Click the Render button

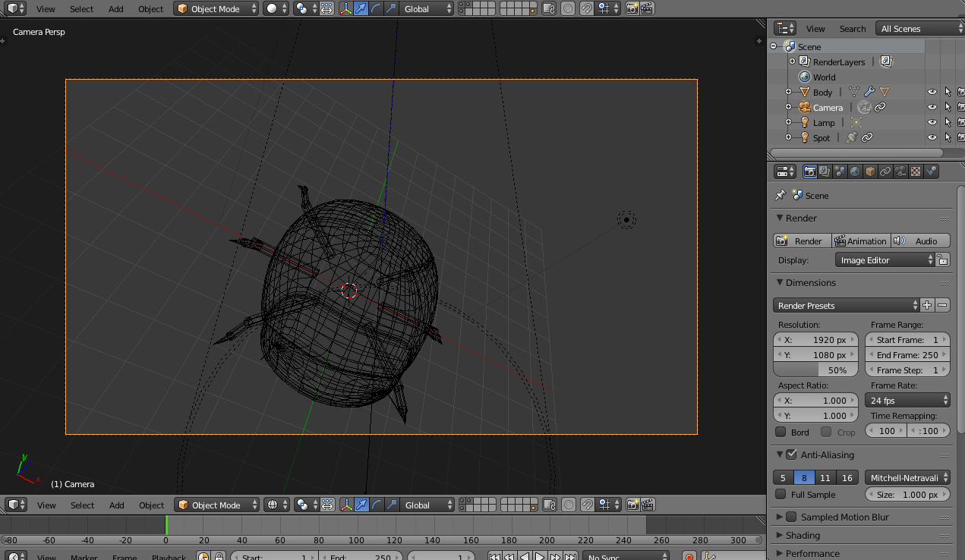(x=801, y=241)
